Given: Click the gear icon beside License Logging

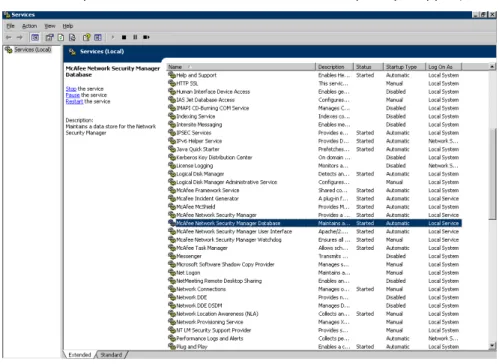Looking at the screenshot, I should (x=172, y=166).
